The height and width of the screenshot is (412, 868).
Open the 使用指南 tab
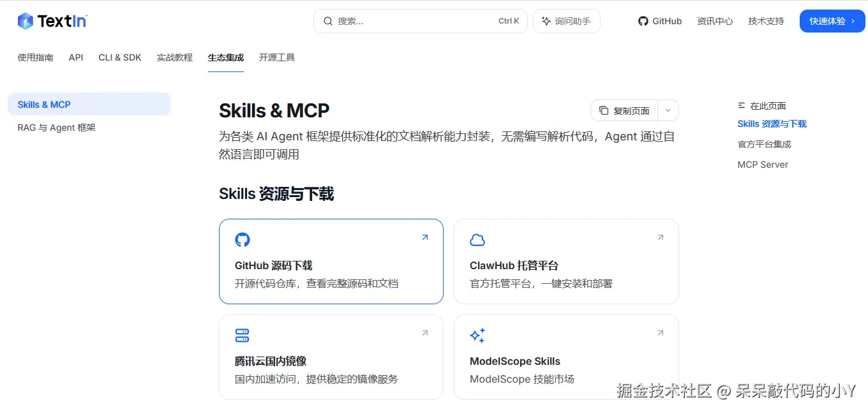[36, 57]
